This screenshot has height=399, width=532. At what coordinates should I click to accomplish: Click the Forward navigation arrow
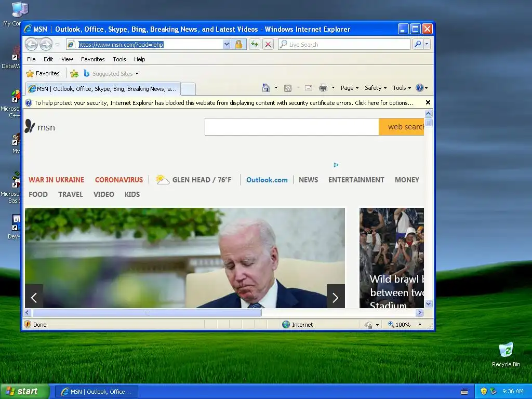point(46,44)
